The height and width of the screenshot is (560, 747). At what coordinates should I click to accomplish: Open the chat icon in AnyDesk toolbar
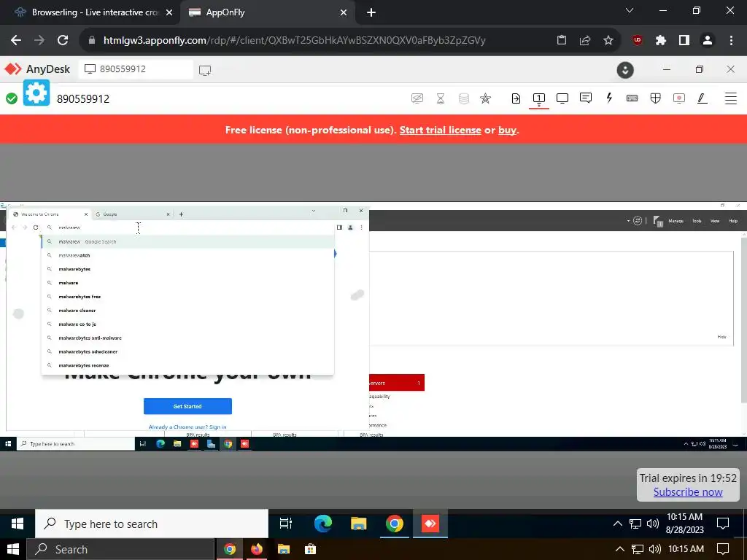(x=586, y=98)
